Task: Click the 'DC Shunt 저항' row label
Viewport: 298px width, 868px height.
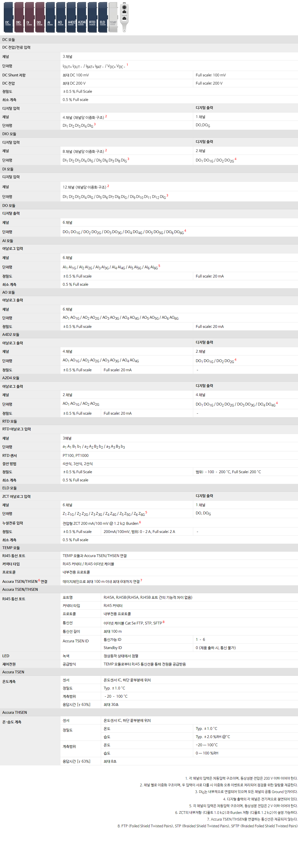Action: point(14,75)
